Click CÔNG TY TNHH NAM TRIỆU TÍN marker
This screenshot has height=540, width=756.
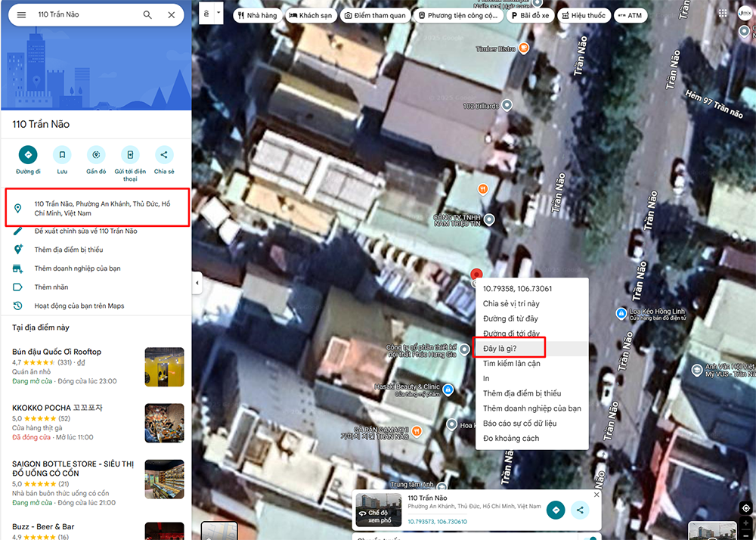click(489, 220)
